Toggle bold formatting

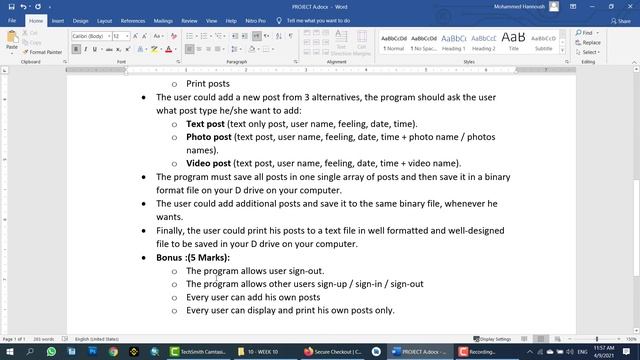tap(76, 49)
